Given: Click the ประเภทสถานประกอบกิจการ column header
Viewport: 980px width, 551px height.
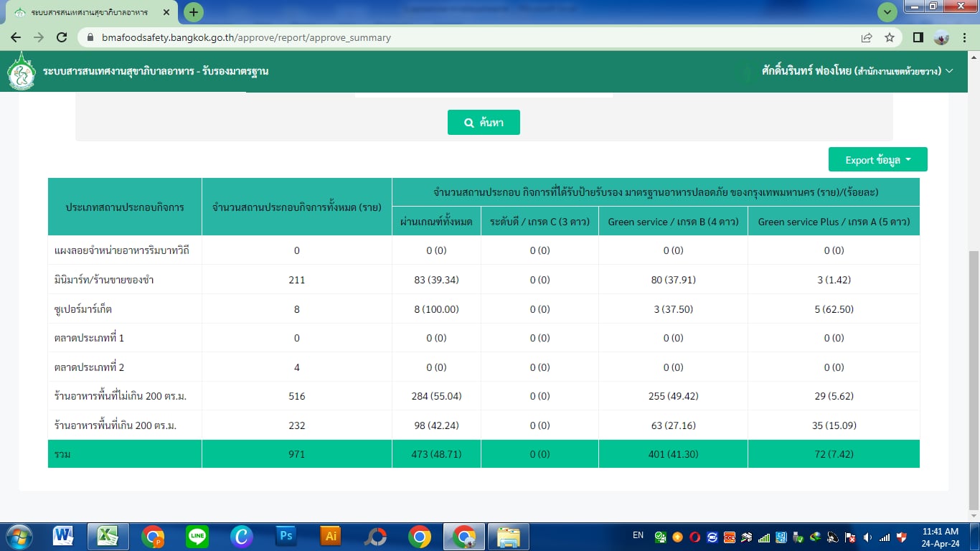Looking at the screenshot, I should pos(125,207).
